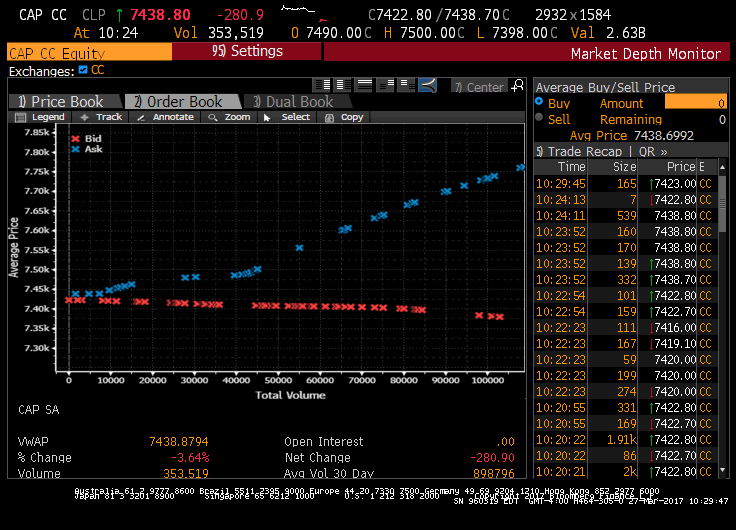Open the QR » link

pos(653,152)
